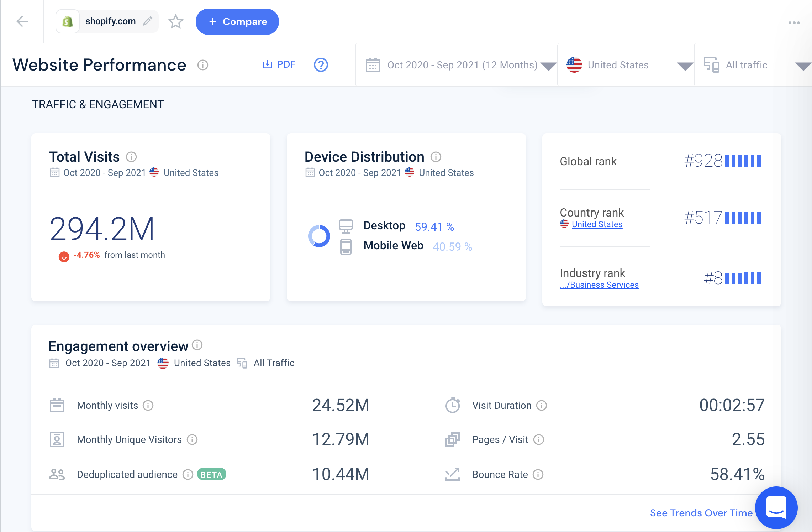The width and height of the screenshot is (812, 532).
Task: Click the Bounce Rate arrow icon
Action: (453, 474)
